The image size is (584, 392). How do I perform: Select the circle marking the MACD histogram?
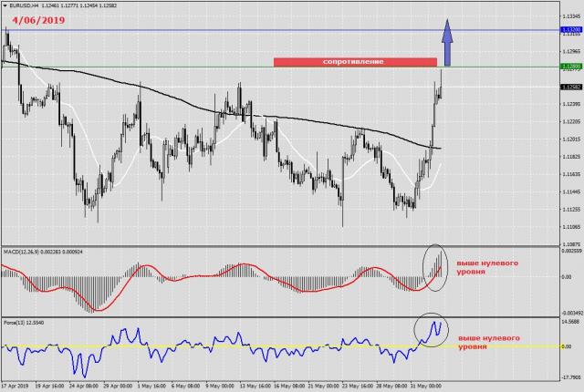coord(436,267)
